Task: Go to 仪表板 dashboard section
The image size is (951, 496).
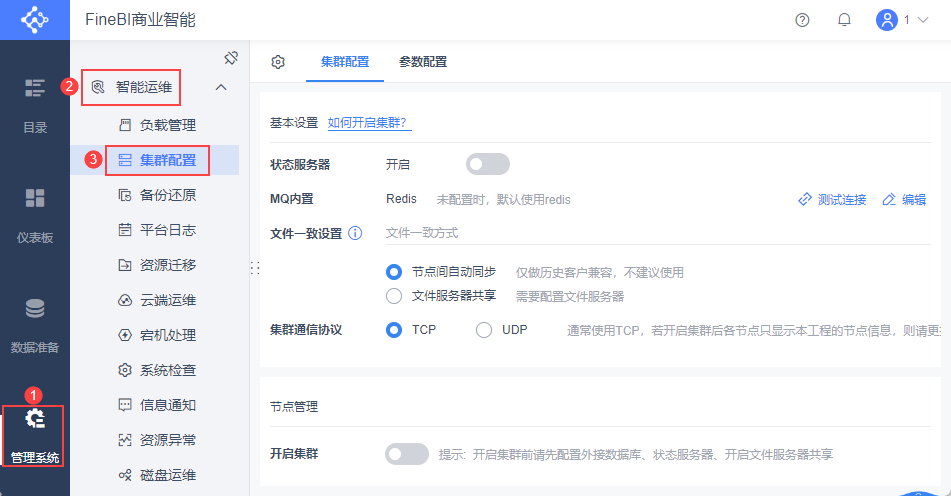Action: pos(35,214)
